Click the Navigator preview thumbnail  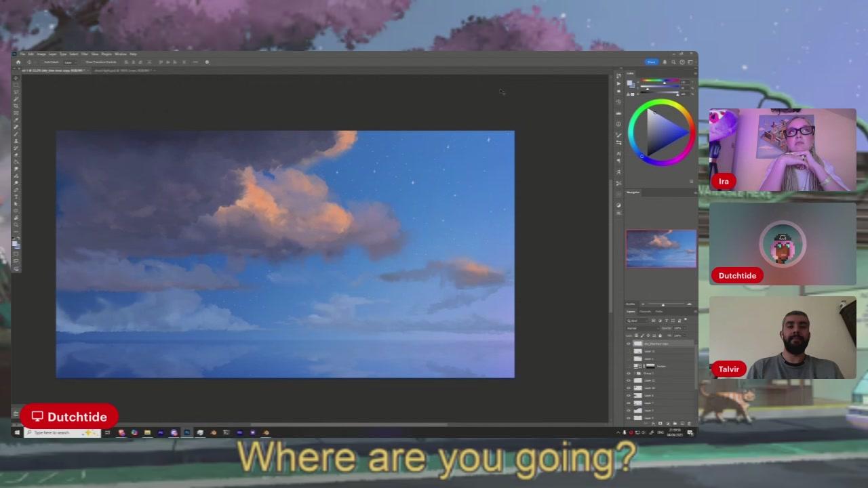[x=661, y=249]
